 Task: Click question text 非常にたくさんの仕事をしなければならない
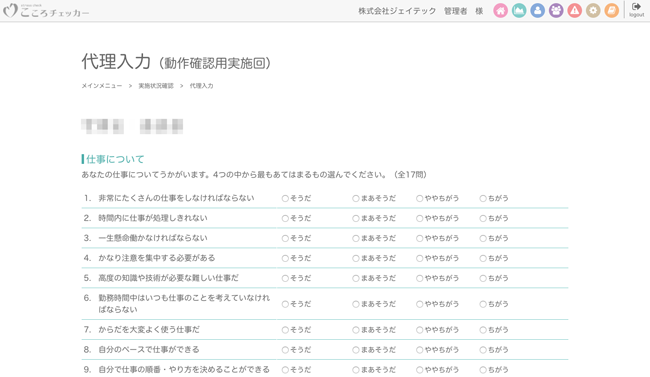(x=176, y=198)
